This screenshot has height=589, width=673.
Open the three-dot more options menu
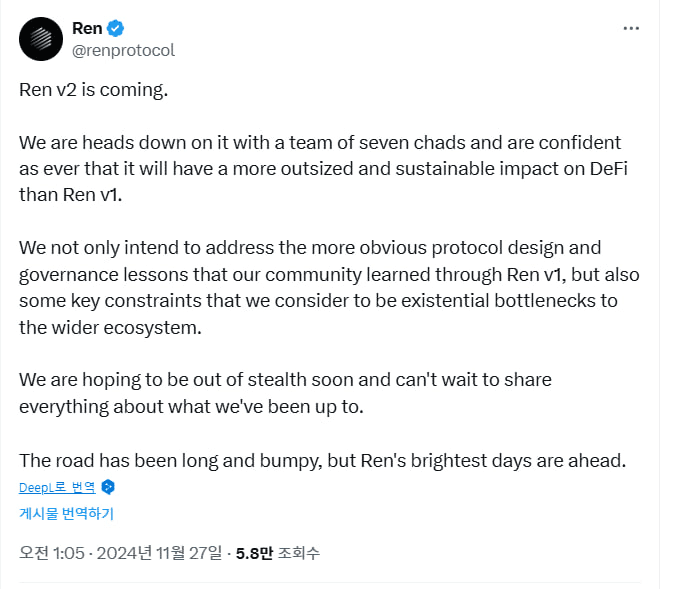631,28
